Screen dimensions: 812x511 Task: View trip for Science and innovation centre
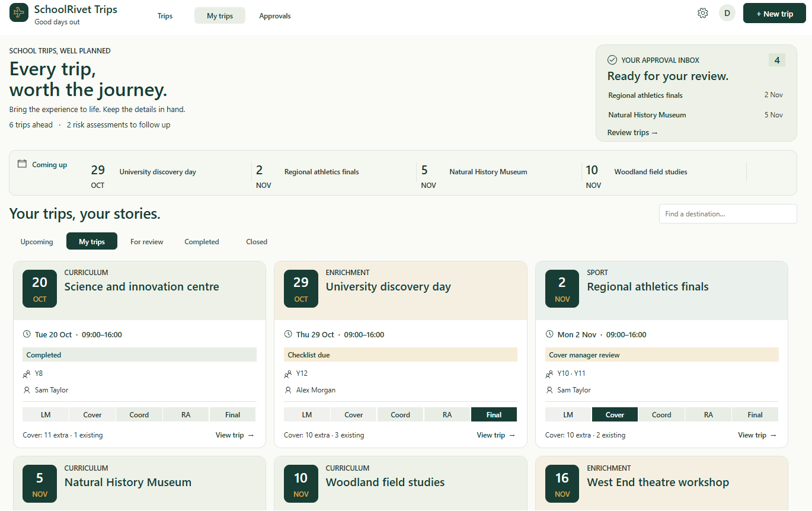(x=235, y=435)
